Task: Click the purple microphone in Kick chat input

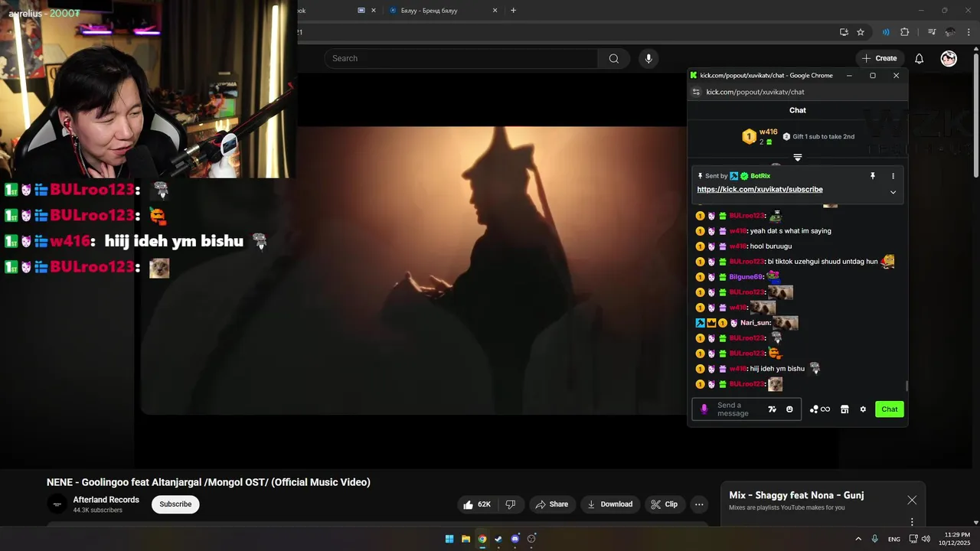Action: pyautogui.click(x=704, y=409)
